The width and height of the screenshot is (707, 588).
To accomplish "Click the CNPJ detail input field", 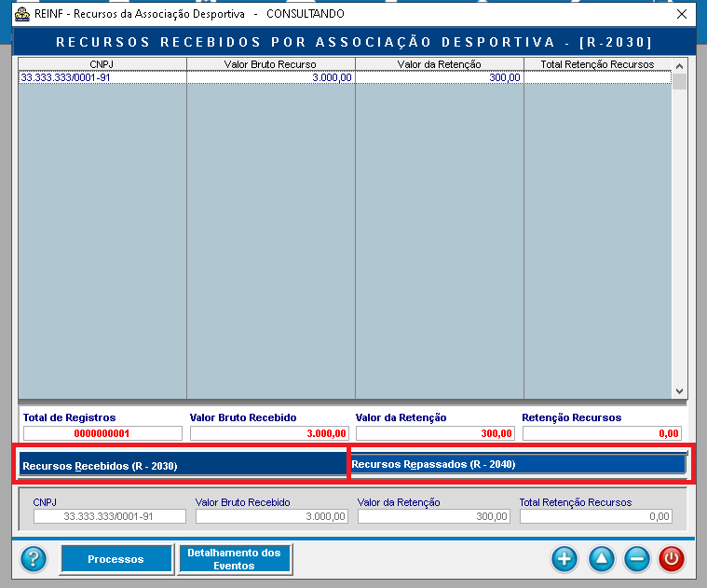I will point(110,516).
